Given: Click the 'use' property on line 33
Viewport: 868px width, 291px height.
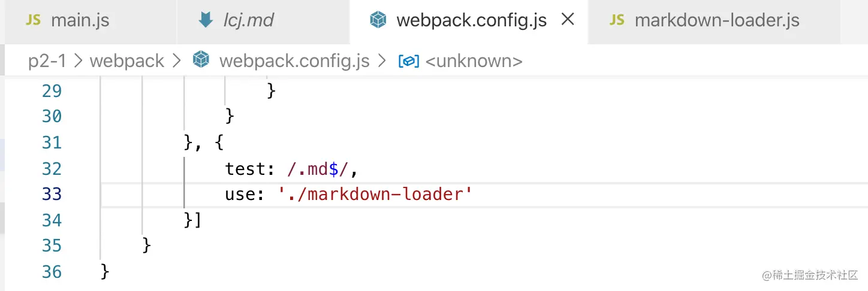Looking at the screenshot, I should [x=240, y=195].
